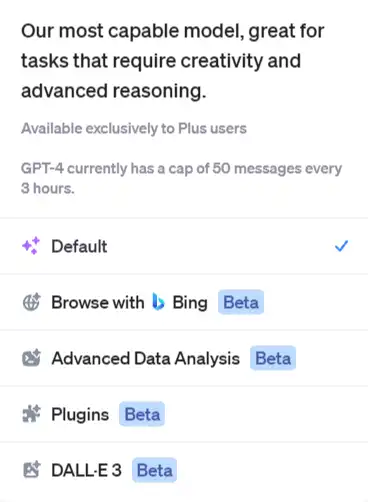The height and width of the screenshot is (502, 368).
Task: Click the word Bing in browse option
Action: point(190,303)
